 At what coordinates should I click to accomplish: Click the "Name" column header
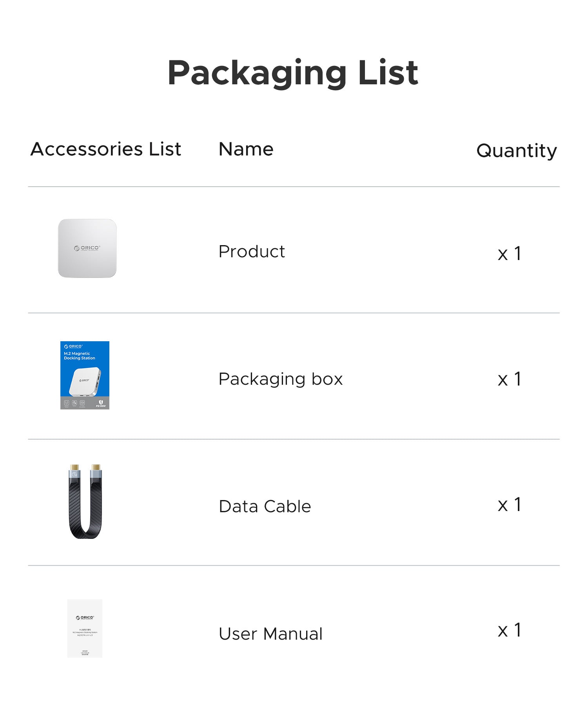pos(246,149)
